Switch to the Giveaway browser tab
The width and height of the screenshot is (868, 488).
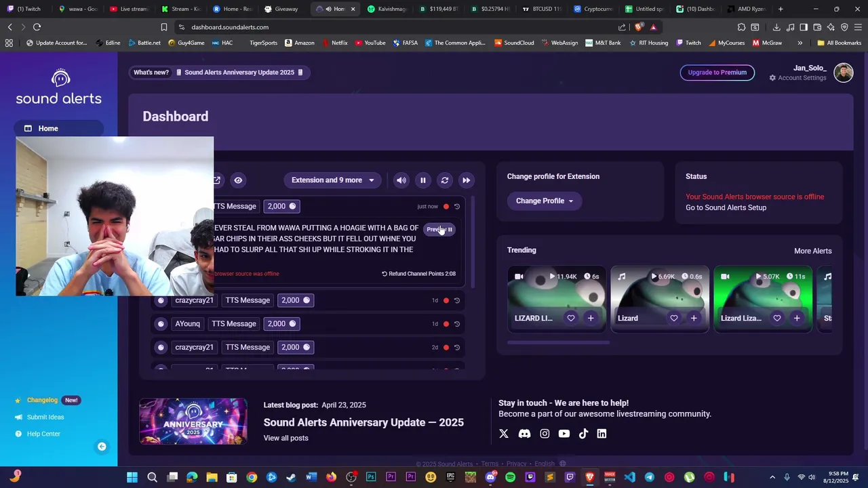[281, 9]
